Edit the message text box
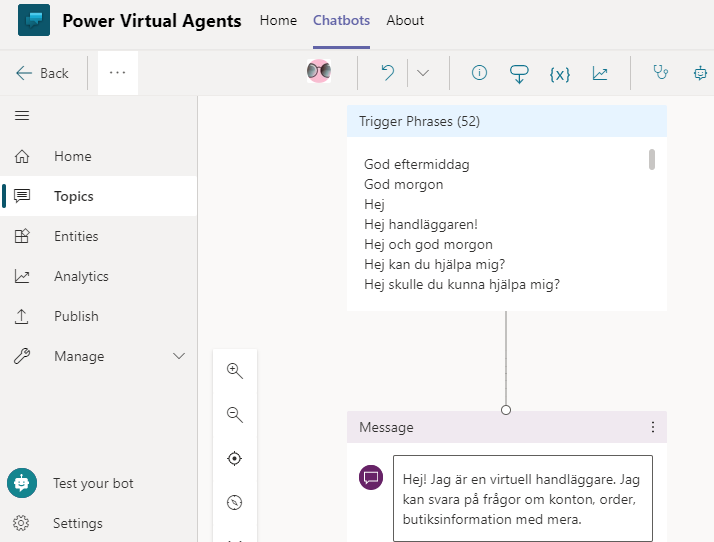This screenshot has width=714, height=542. [523, 498]
